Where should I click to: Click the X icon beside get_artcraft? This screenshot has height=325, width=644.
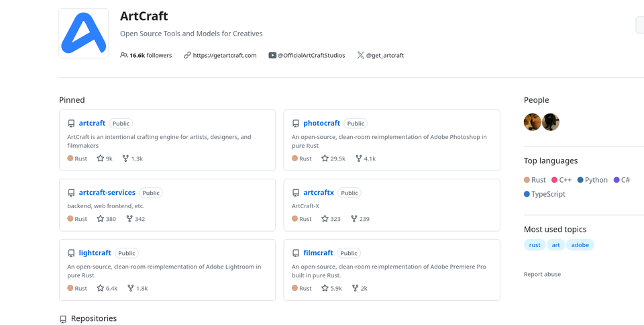[x=361, y=55]
